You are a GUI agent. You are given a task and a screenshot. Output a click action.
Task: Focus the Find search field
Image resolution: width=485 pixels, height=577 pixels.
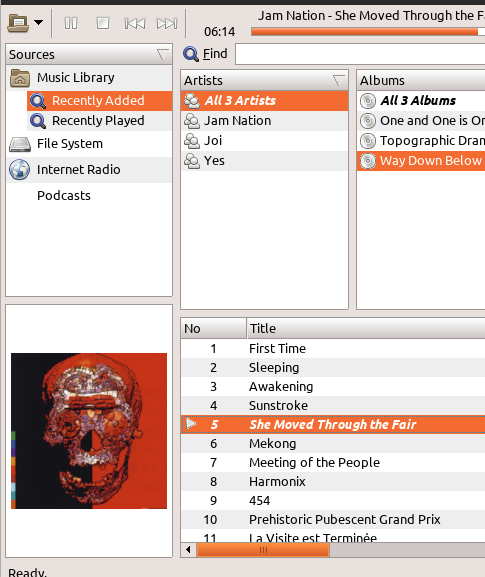360,54
